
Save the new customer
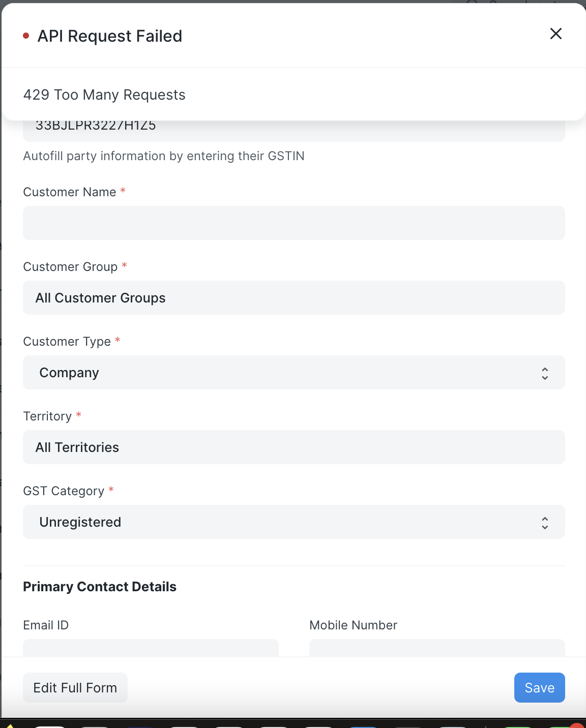[539, 687]
